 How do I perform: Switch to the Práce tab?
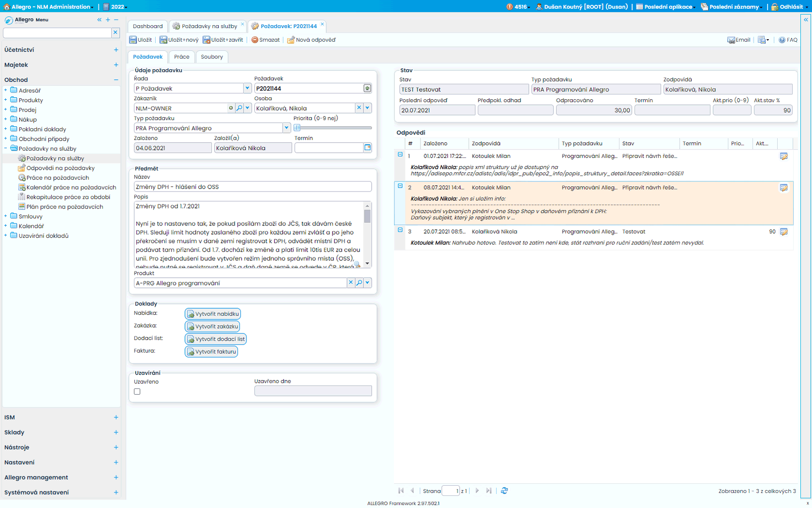pyautogui.click(x=182, y=57)
